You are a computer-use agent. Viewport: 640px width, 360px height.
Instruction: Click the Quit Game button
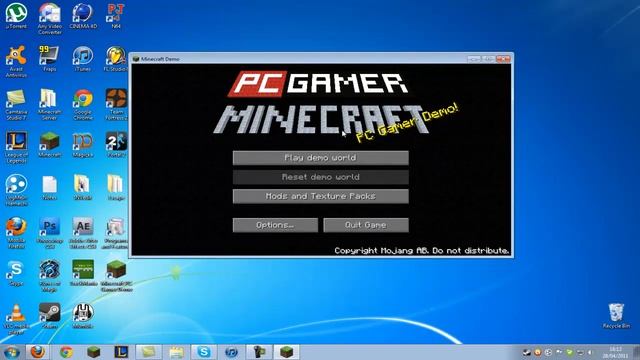(366, 225)
